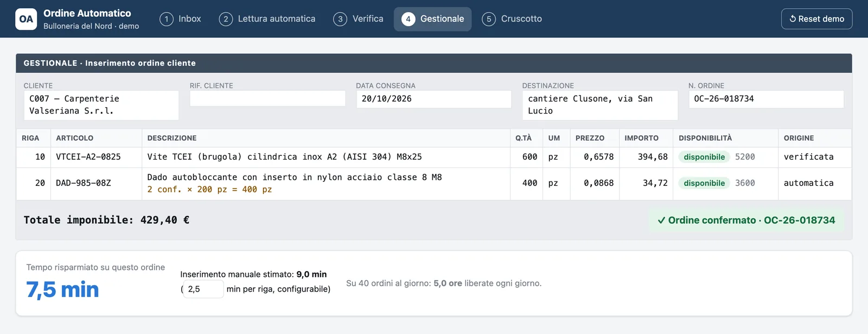Open the Cruscotto tab
Viewport: 868px width, 334px height.
512,19
